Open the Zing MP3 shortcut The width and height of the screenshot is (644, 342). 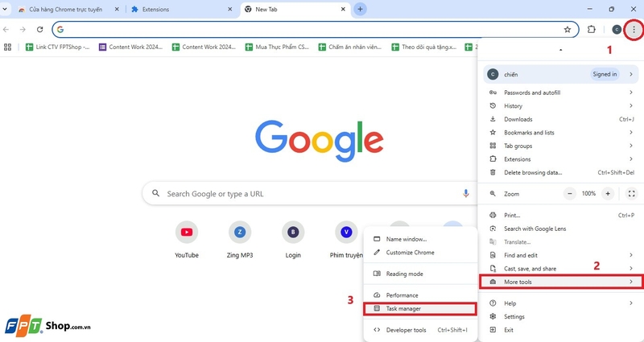[240, 240]
